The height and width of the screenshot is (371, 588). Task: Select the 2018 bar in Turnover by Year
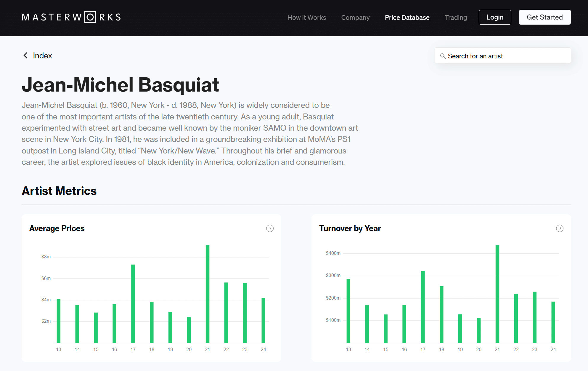coord(441,314)
